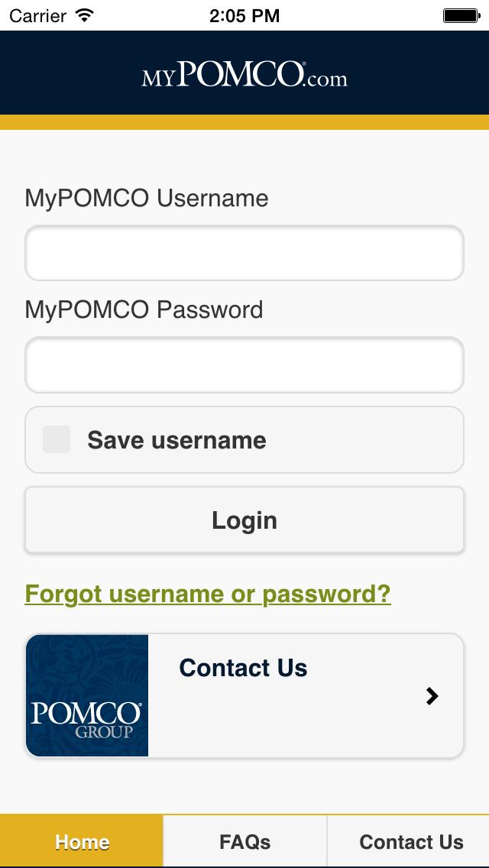
Task: Switch to the FAQs tab
Action: (244, 841)
